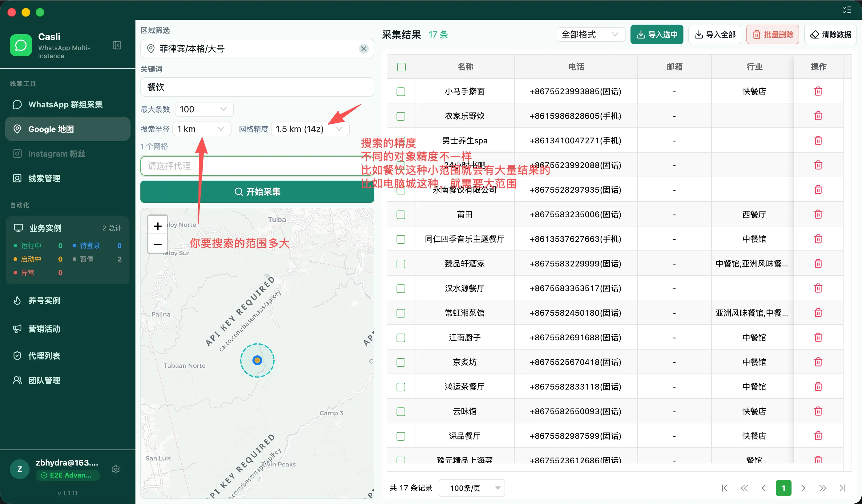Image resolution: width=862 pixels, height=504 pixels.
Task: Open the 全部格式 format dropdown
Action: pos(590,34)
